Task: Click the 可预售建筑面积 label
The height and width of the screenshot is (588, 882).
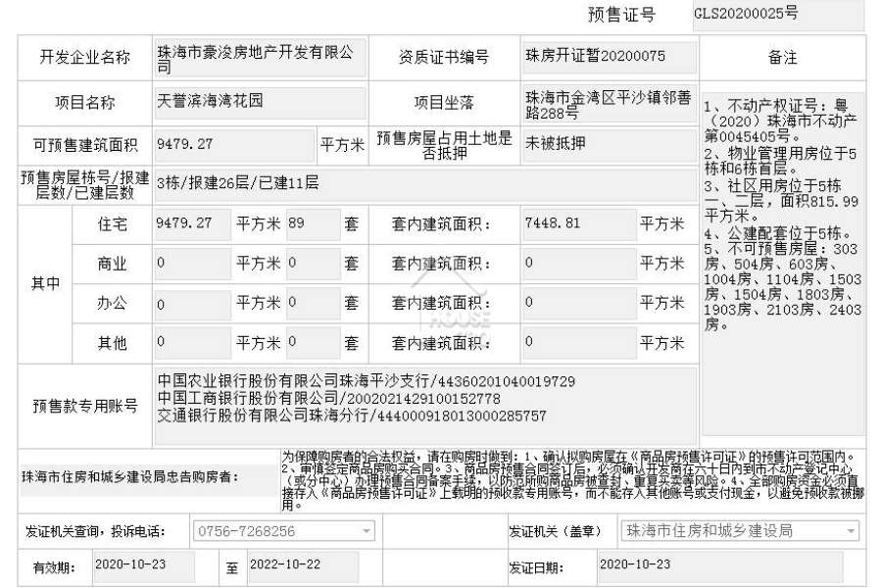Action: (85, 145)
